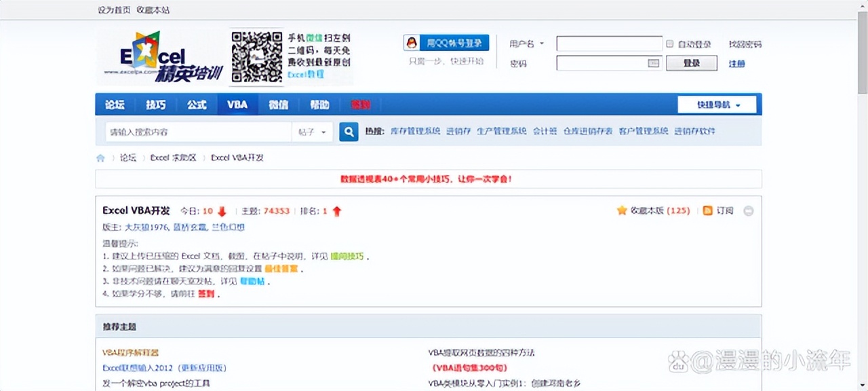Click the 收藏本版 (125) link
Screen dimensions: 868x391
(x=660, y=210)
